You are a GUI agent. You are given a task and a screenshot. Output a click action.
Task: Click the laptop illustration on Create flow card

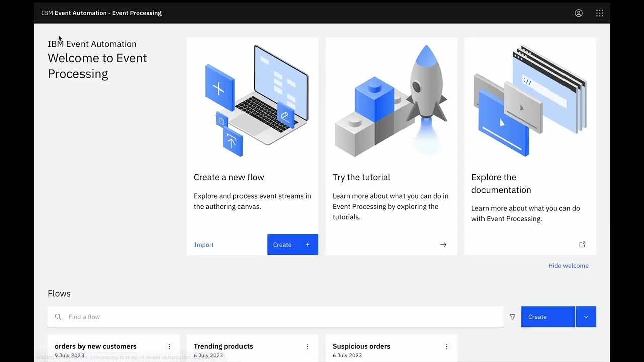(x=257, y=101)
